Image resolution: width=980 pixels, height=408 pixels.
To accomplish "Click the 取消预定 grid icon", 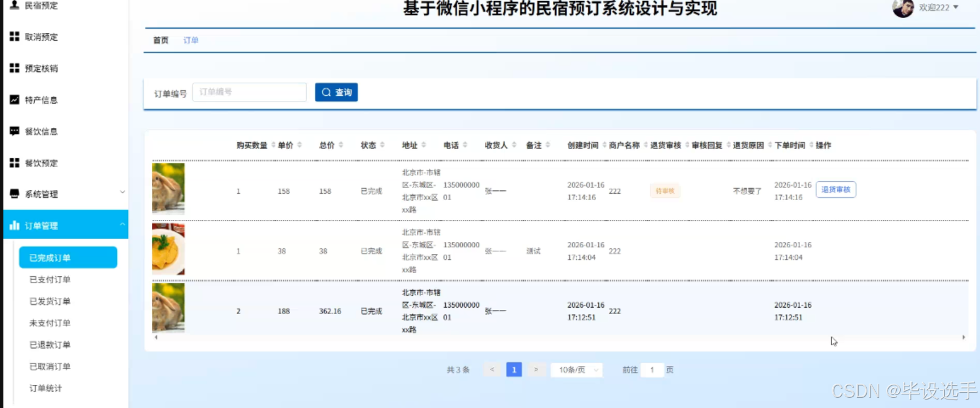I will pyautogui.click(x=15, y=36).
